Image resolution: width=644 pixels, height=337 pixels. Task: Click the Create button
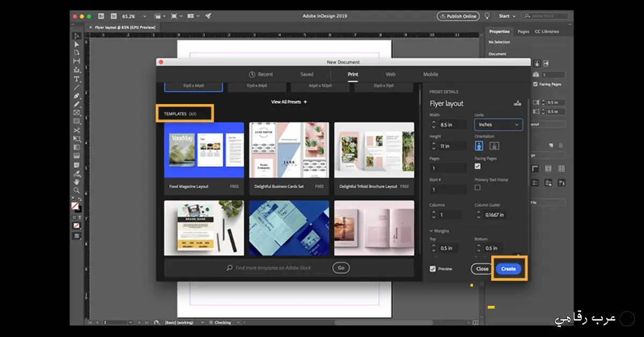tap(508, 268)
